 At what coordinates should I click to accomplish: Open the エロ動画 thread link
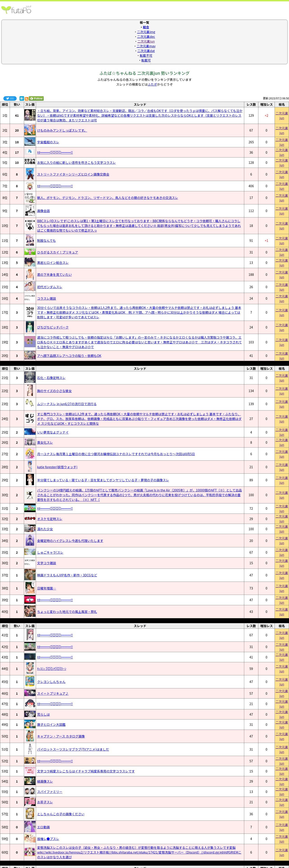[43, 827]
